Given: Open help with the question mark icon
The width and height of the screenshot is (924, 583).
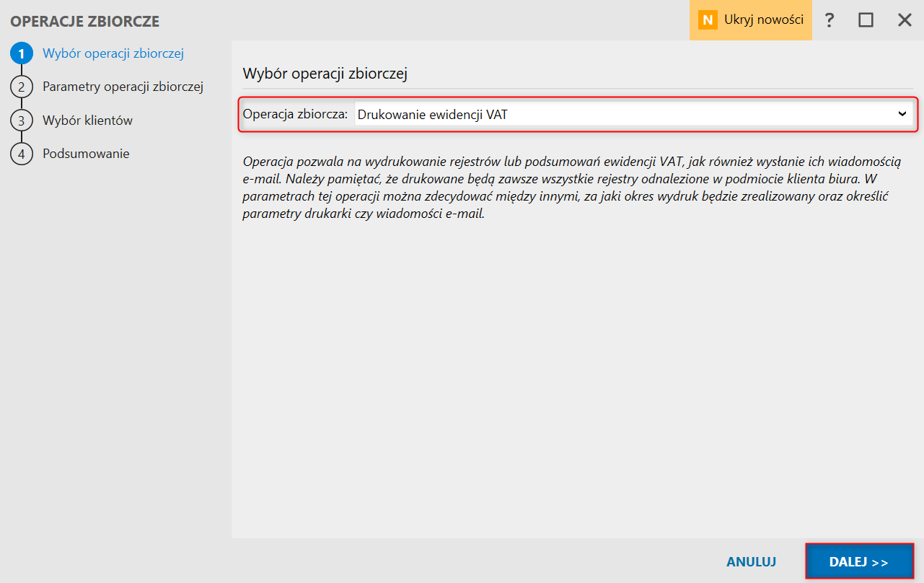Looking at the screenshot, I should [830, 20].
